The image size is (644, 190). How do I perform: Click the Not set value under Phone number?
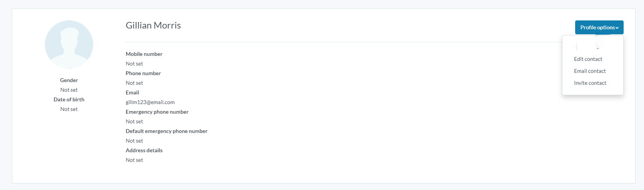click(134, 83)
